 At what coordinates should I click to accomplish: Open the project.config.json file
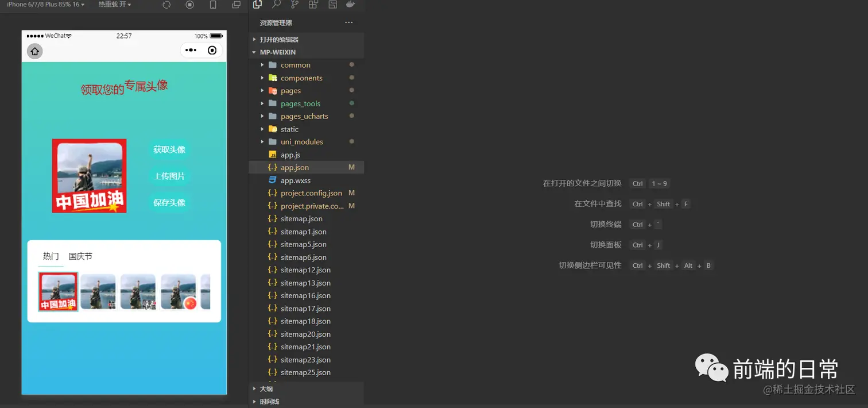pyautogui.click(x=307, y=193)
